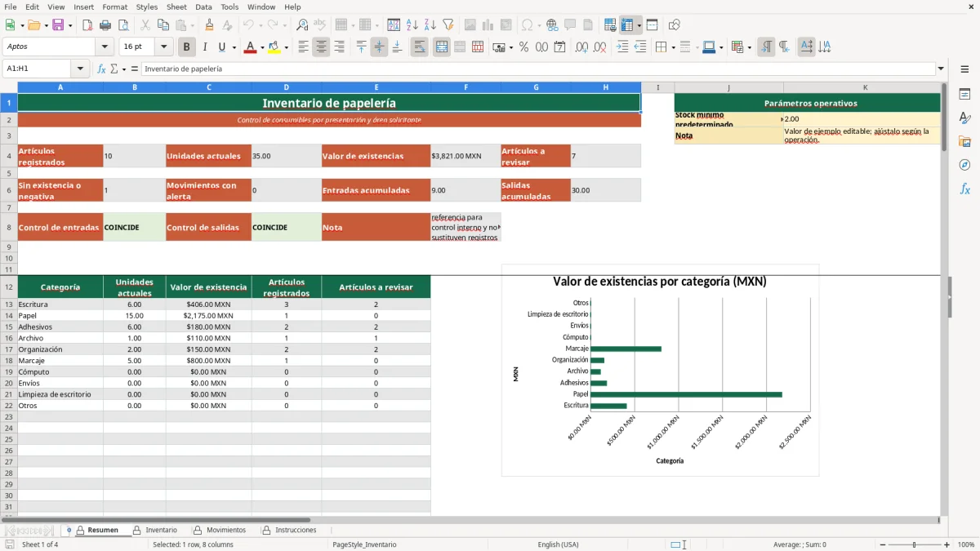Open Freeze Rows and Columns dropdown arrow
The image size is (980, 551).
(639, 25)
